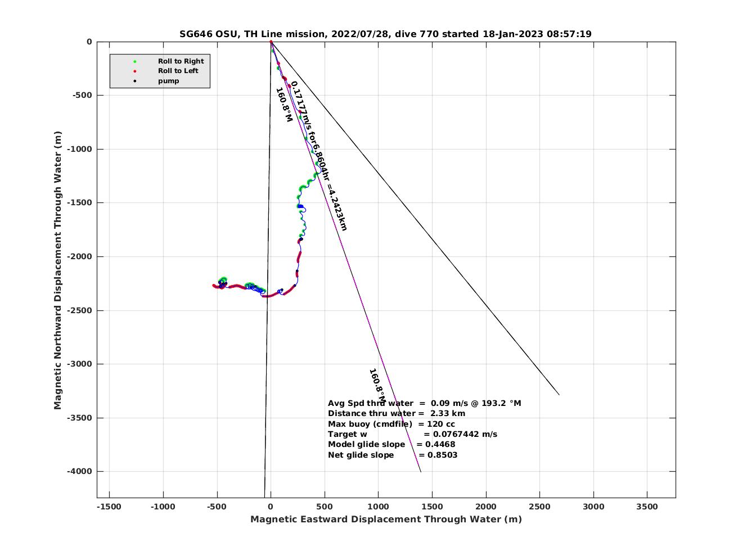Click the red marker beside Roll to Left
The width and height of the screenshot is (747, 560).
(135, 71)
